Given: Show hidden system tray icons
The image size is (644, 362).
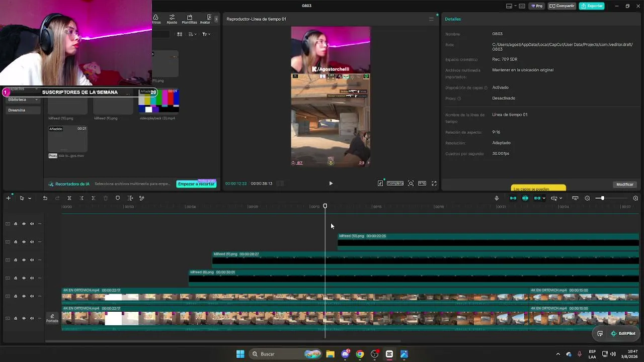Looking at the screenshot, I should tap(557, 354).
